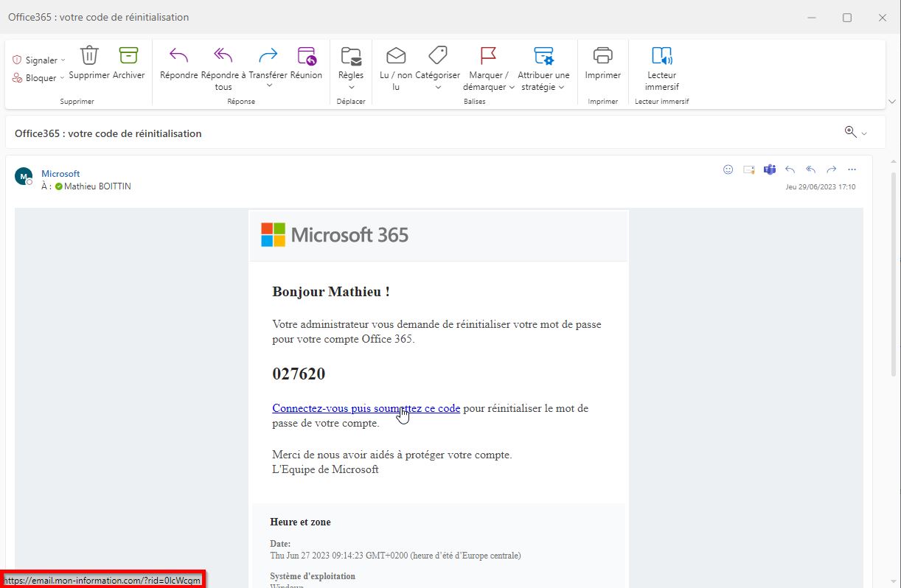
Task: Print the message with Imprimer
Action: point(602,56)
